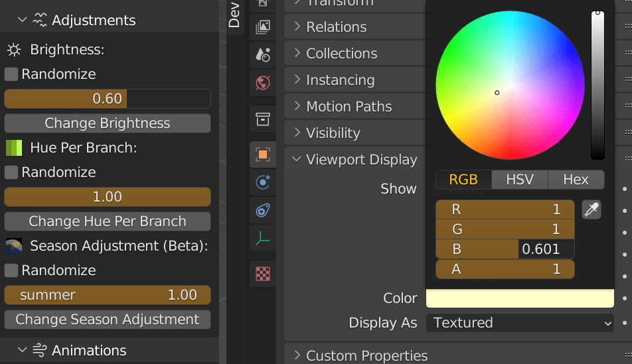Screen dimensions: 632x364
Task: Click the summer season 1.00 slider
Action: click(108, 295)
